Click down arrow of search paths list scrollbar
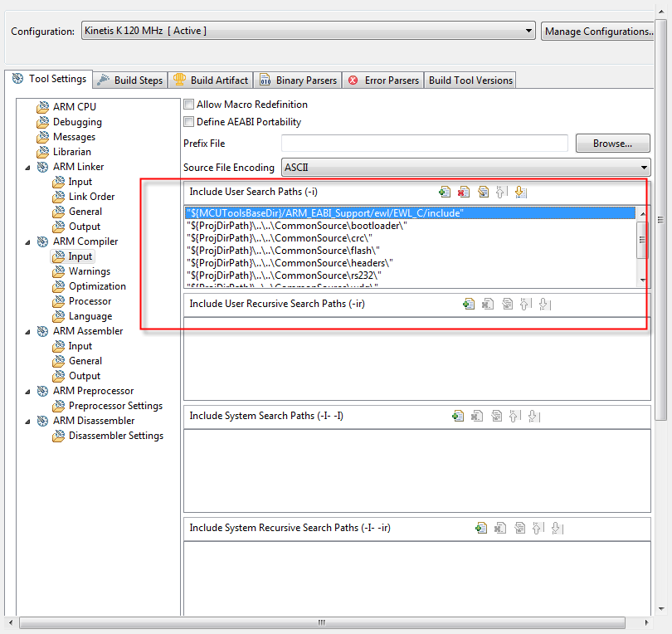The image size is (672, 634). click(x=642, y=280)
